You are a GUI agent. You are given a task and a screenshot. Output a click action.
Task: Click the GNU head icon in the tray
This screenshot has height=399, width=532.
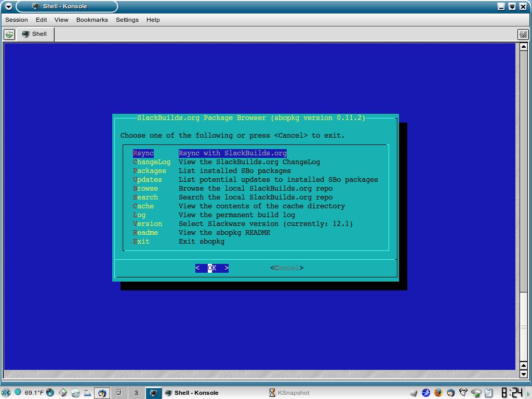pos(463,393)
